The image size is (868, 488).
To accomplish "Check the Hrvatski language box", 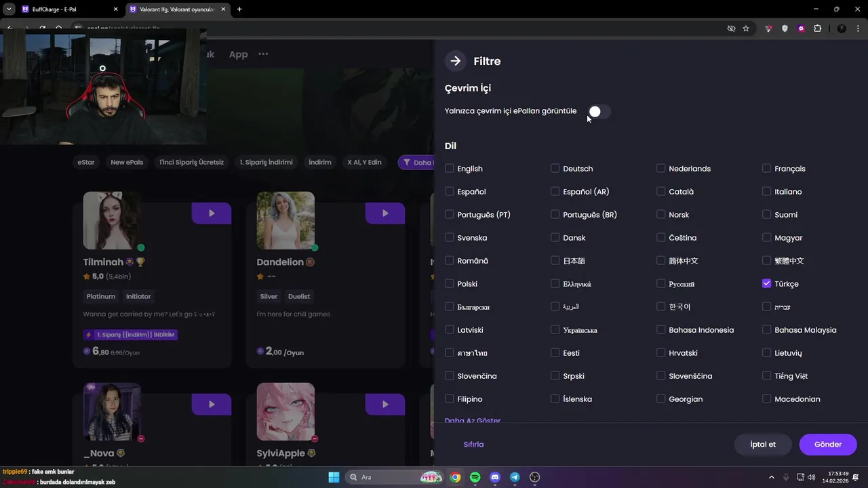I will (660, 352).
